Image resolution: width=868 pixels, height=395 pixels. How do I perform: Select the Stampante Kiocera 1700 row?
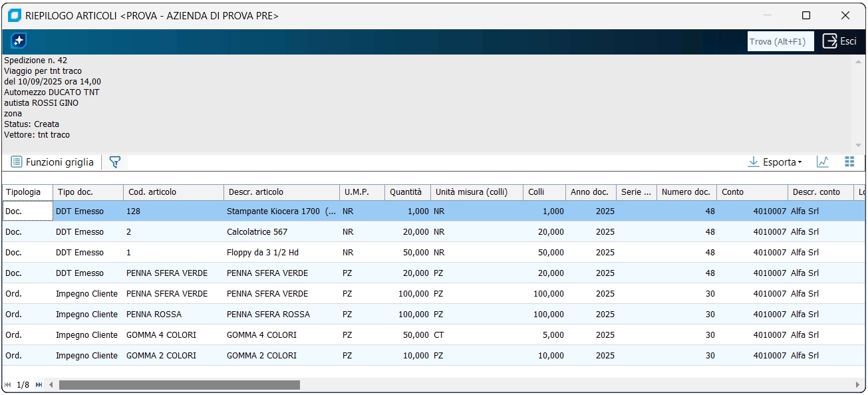point(434,211)
